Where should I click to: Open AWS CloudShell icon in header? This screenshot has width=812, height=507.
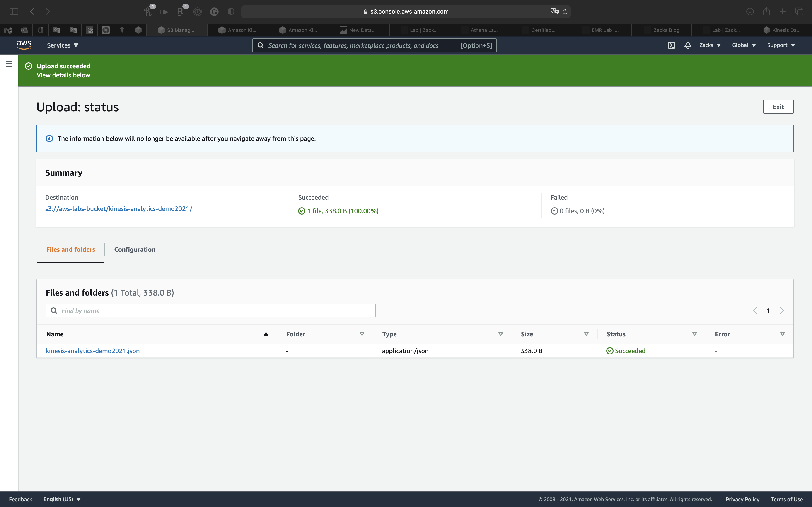[x=671, y=45]
